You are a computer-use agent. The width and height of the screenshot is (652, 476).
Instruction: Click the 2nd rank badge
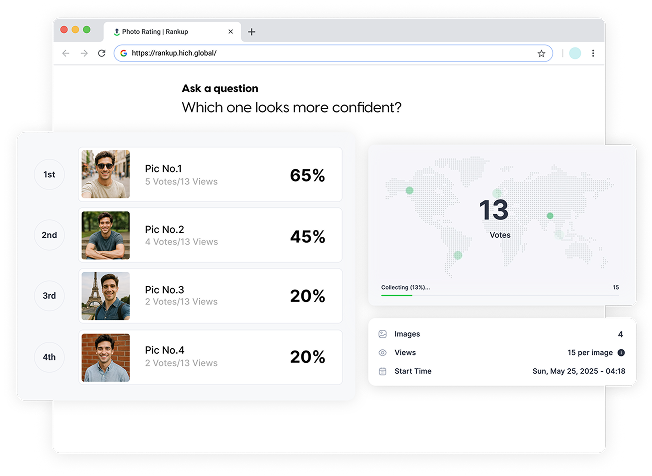coord(49,235)
